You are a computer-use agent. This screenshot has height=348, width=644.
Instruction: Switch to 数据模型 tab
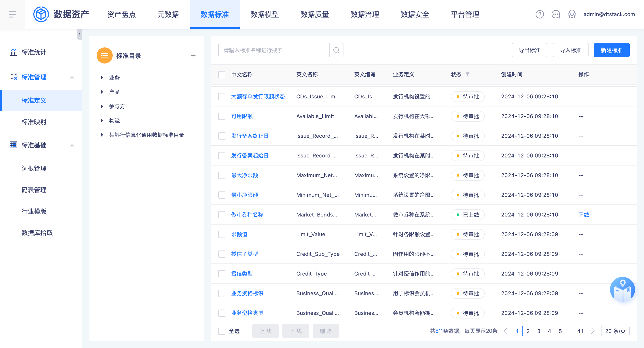pos(265,14)
